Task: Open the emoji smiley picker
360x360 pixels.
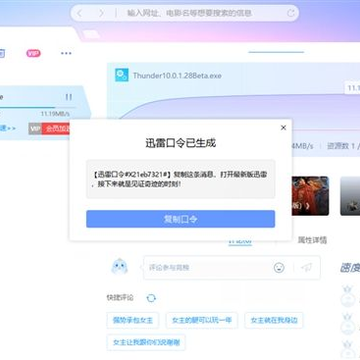Action: (x=279, y=267)
